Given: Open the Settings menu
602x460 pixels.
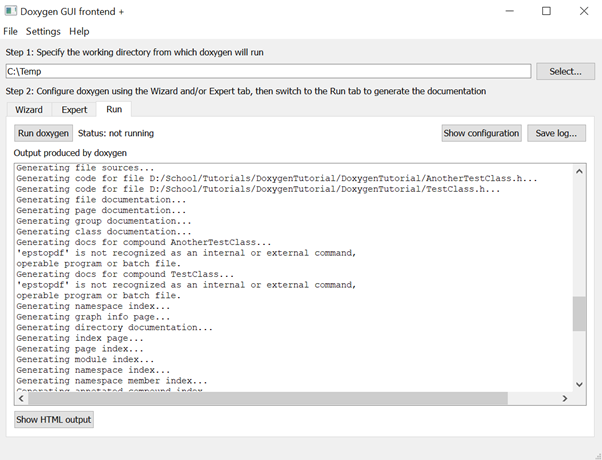Looking at the screenshot, I should coord(43,31).
